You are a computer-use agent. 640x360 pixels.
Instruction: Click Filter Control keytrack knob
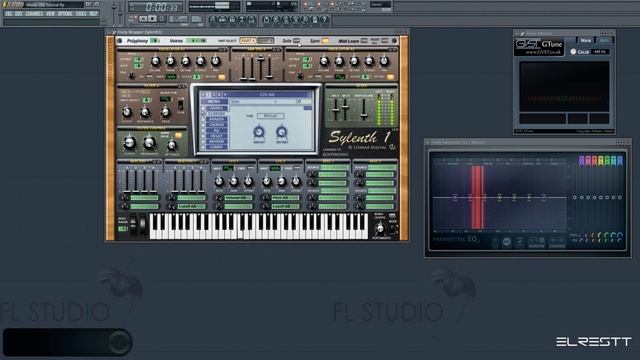[172, 145]
